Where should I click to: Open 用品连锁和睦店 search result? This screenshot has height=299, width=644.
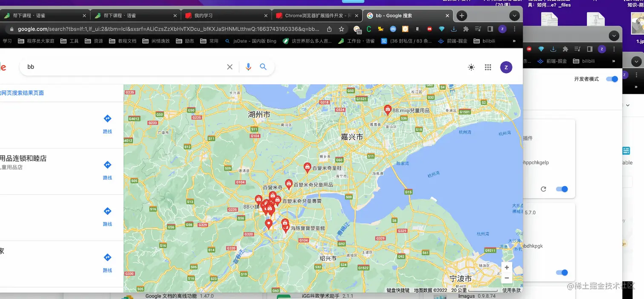click(x=23, y=158)
